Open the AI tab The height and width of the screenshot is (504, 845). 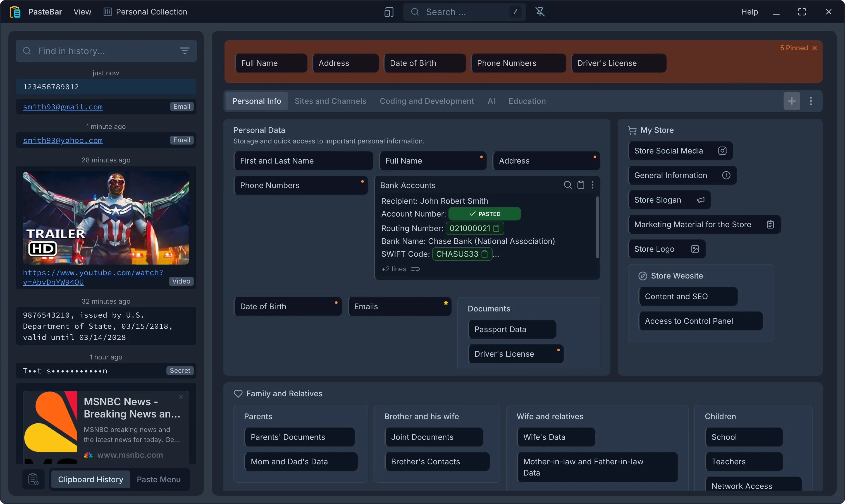(x=491, y=101)
